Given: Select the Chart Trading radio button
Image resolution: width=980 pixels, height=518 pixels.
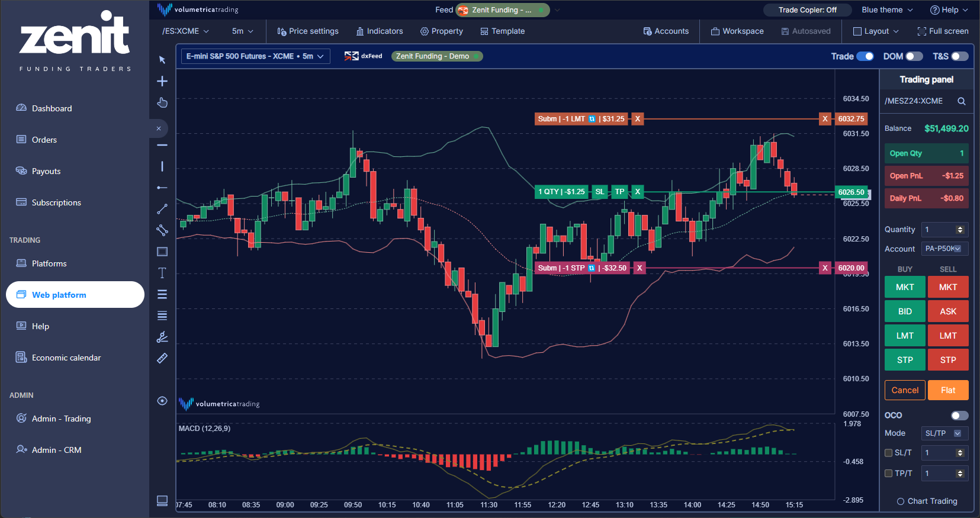Looking at the screenshot, I should (901, 501).
